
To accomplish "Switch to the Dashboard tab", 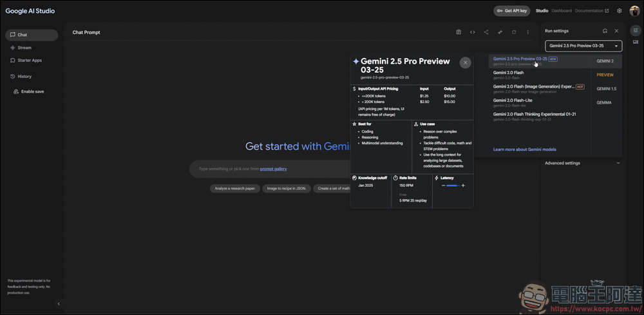I will pyautogui.click(x=562, y=11).
